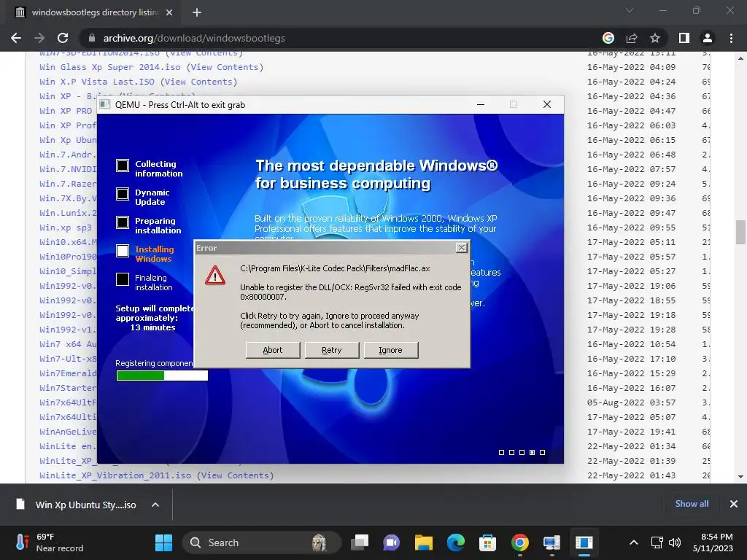
Task: Open clock and date 8:54 PM
Action: (x=713, y=542)
